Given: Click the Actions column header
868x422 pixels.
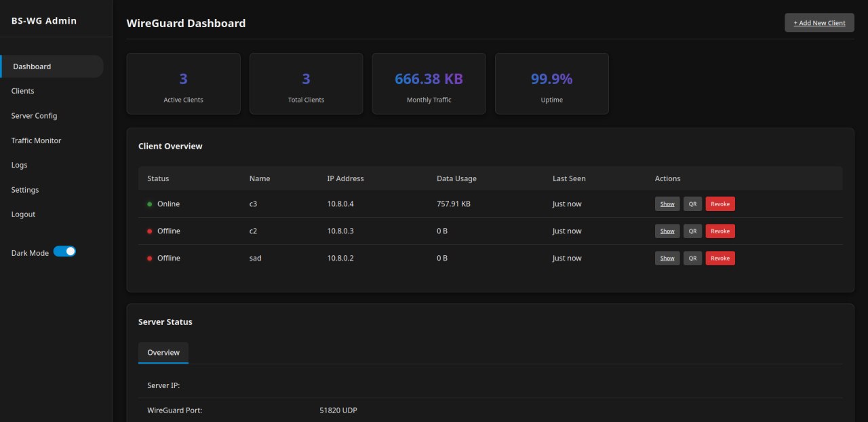Looking at the screenshot, I should (x=667, y=178).
